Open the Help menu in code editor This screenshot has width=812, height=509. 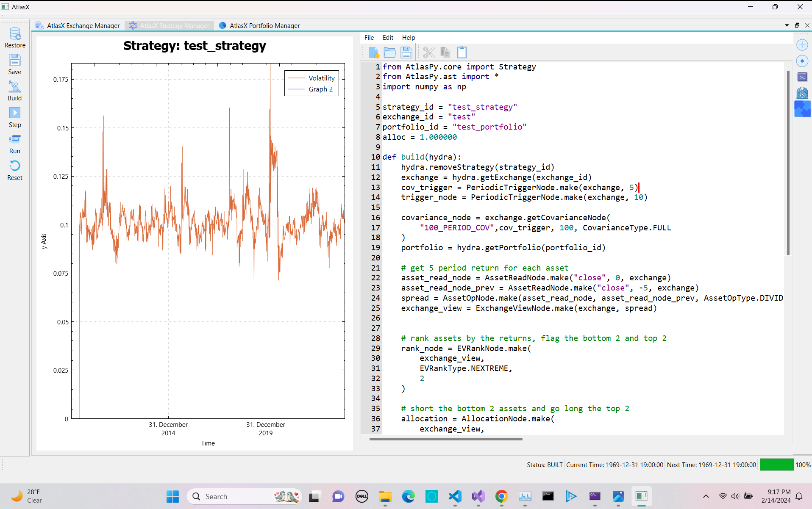[x=409, y=38]
